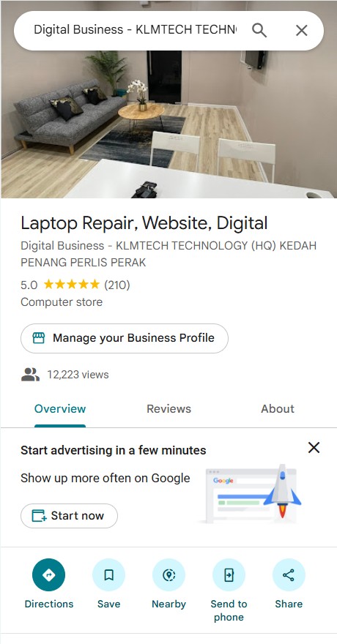Share this business listing
The width and height of the screenshot is (337, 644).
click(289, 575)
